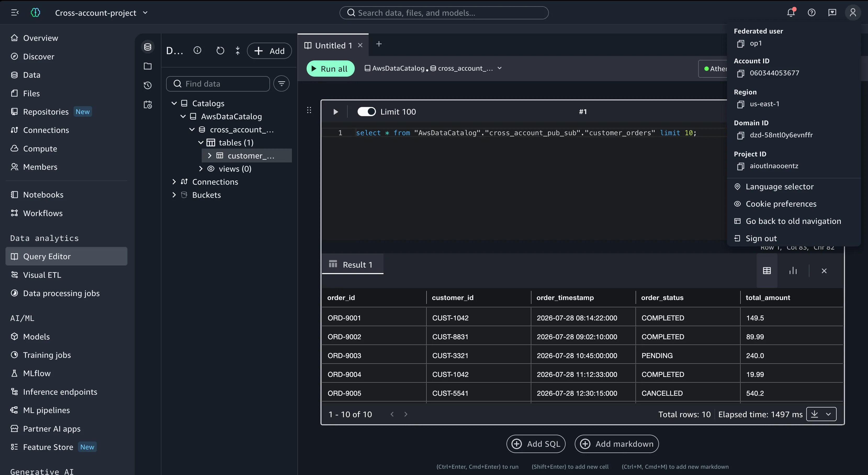This screenshot has width=868, height=475.
Task: Copy the Domain ID value
Action: (x=740, y=135)
